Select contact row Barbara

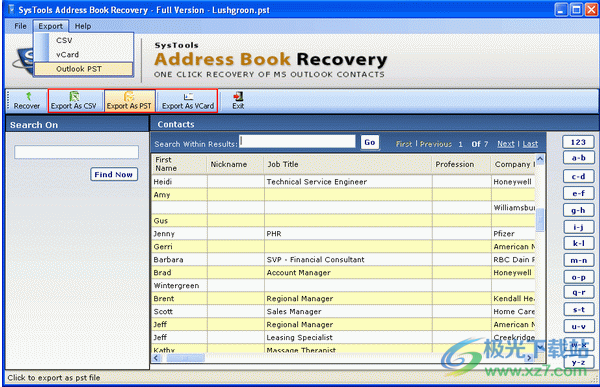(x=343, y=260)
